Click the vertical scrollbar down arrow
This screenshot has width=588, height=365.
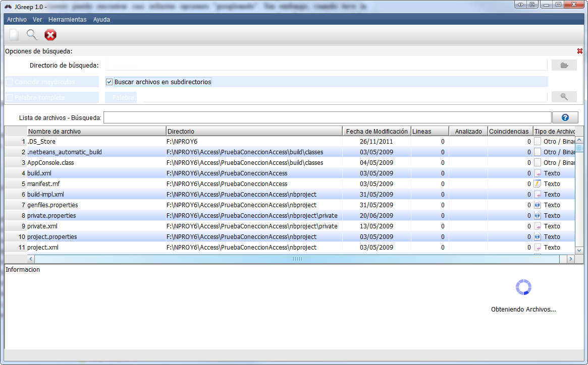[x=579, y=250]
